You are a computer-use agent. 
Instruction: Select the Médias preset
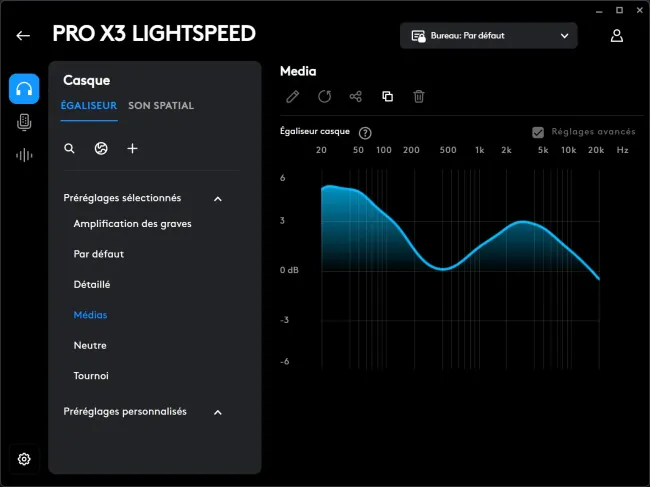coord(90,315)
